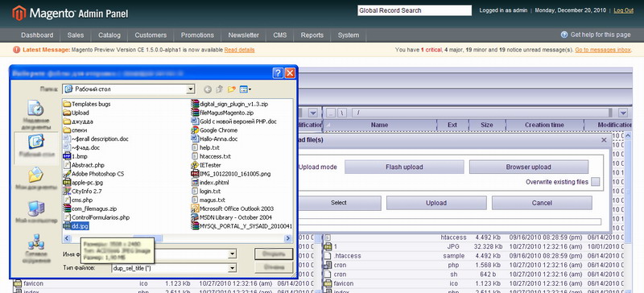644x293 pixels.
Task: Sort by the Size column header
Action: click(x=487, y=125)
